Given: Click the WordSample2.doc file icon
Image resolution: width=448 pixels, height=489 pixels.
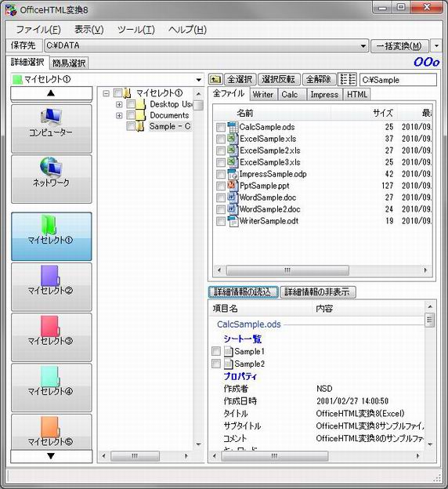Looking at the screenshot, I should point(233,209).
